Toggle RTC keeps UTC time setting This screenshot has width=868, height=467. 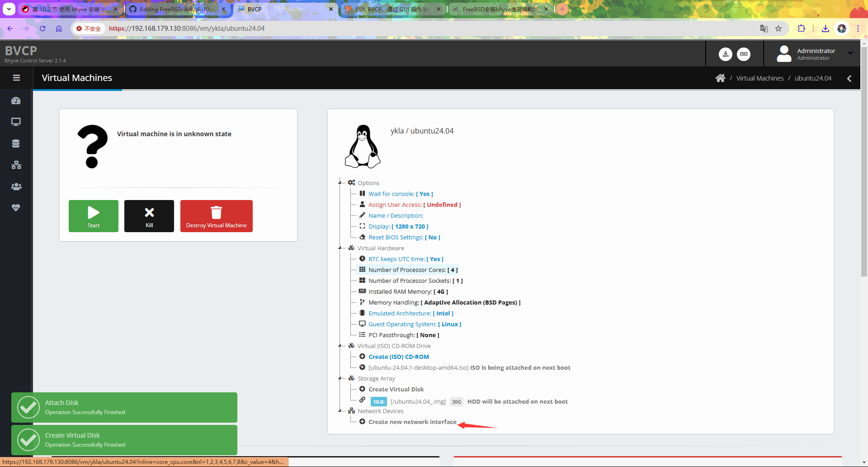406,259
